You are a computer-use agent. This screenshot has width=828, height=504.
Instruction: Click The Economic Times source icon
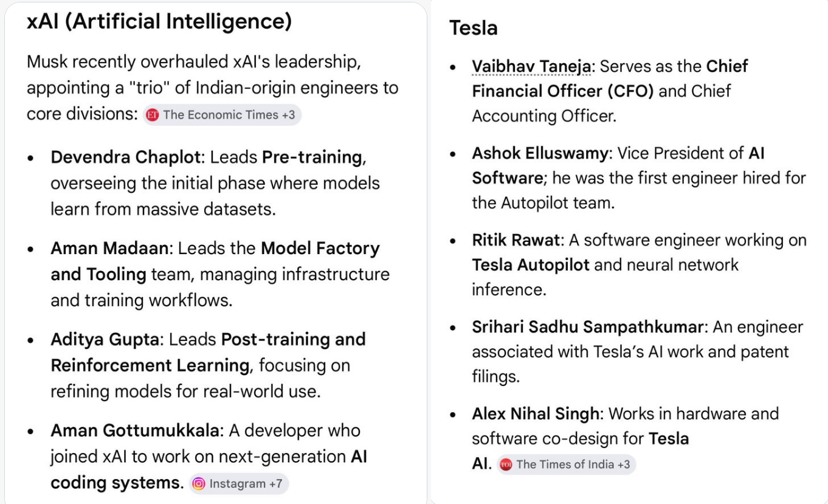point(153,115)
